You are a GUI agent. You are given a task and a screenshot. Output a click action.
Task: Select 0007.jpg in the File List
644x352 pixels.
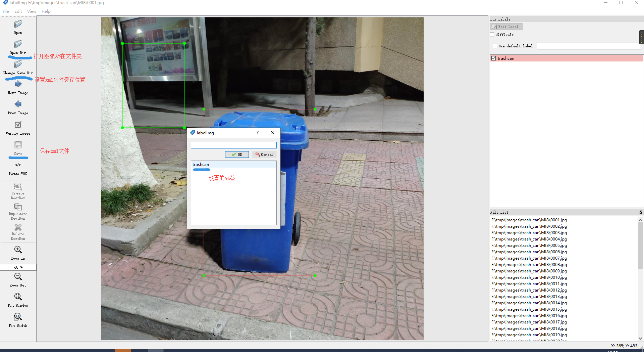(529, 258)
